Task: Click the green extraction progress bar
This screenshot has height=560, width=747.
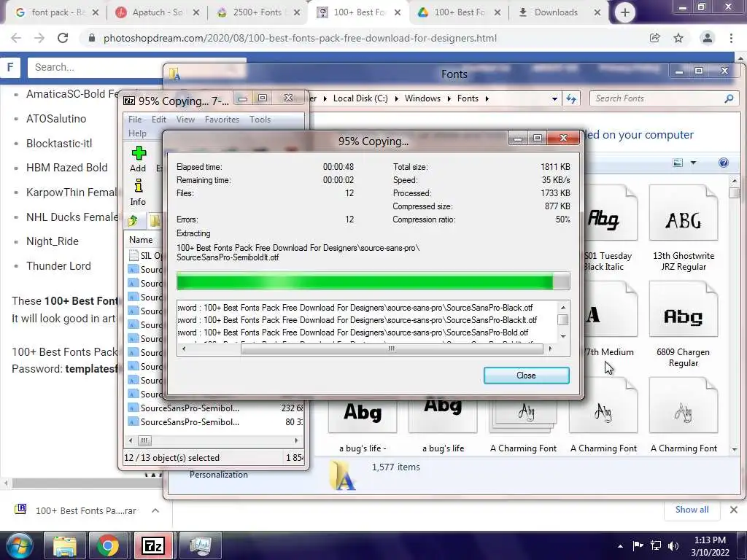Action: tap(373, 281)
